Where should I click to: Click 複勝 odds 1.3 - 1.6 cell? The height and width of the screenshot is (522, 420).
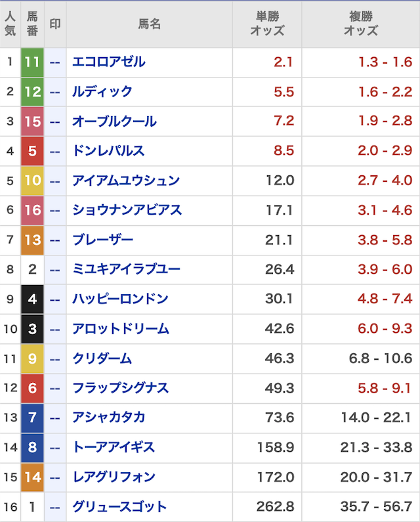385,62
